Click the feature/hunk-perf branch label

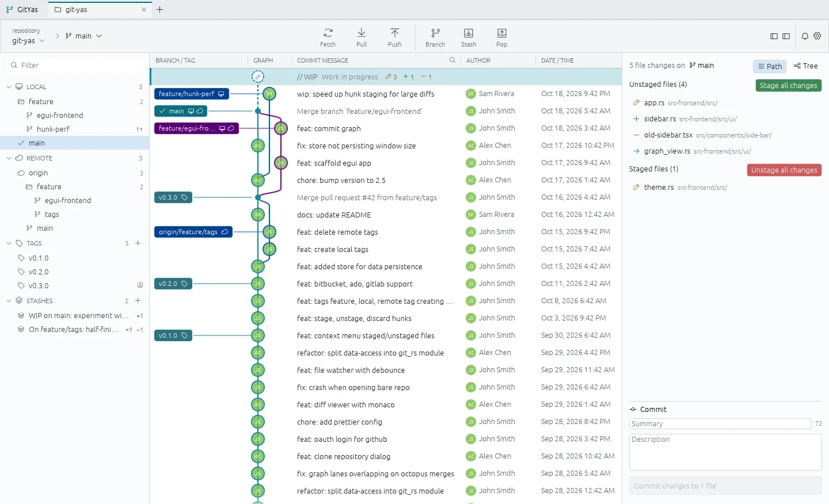click(192, 94)
